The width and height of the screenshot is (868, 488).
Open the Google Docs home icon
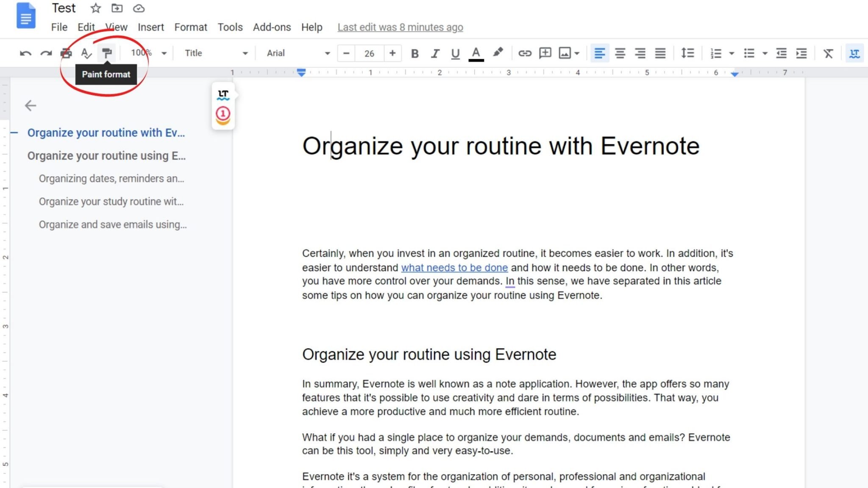(x=26, y=16)
